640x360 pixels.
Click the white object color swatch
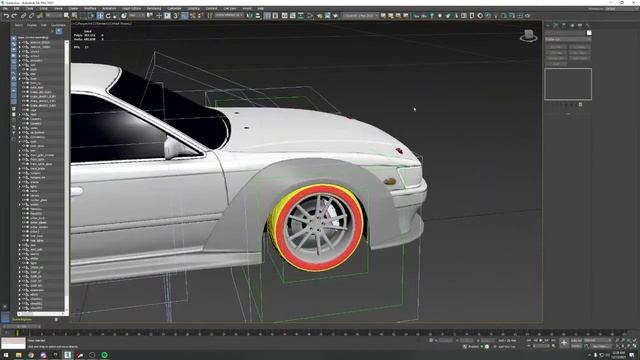pyautogui.click(x=589, y=33)
